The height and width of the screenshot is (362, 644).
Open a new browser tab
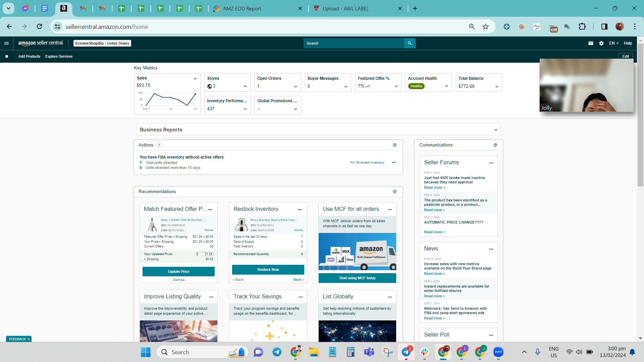pyautogui.click(x=415, y=9)
